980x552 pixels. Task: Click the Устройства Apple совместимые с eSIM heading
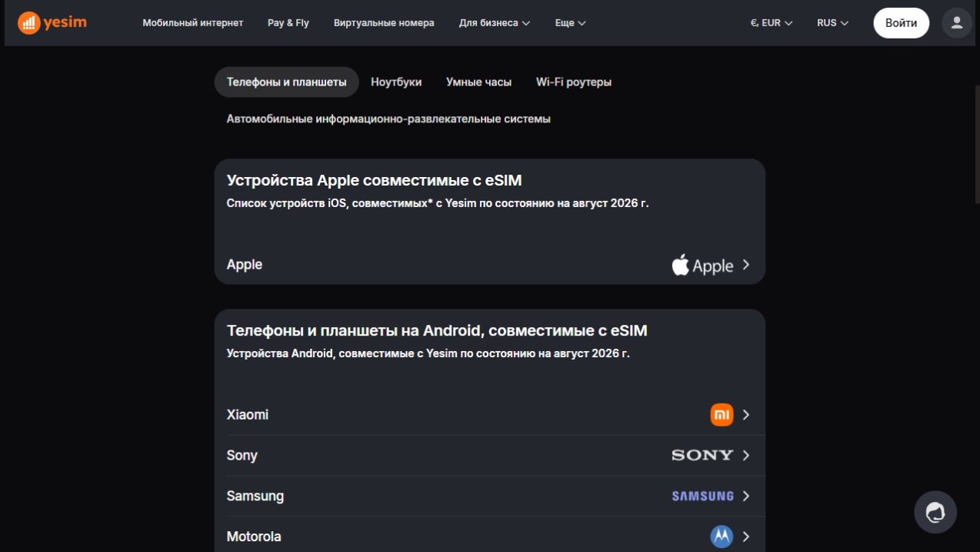coord(374,180)
